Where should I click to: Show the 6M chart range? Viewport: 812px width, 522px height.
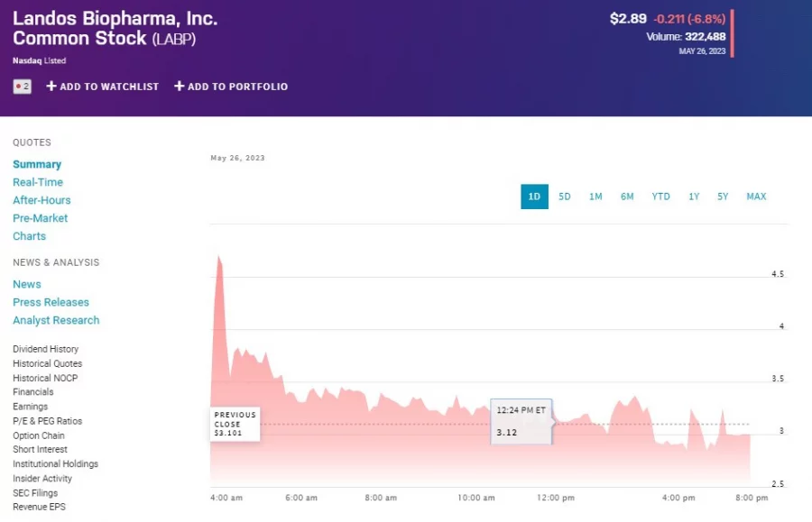pos(627,197)
